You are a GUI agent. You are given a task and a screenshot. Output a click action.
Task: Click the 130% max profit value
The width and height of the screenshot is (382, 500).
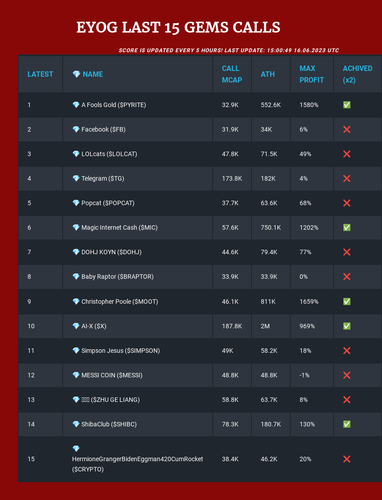pos(307,424)
